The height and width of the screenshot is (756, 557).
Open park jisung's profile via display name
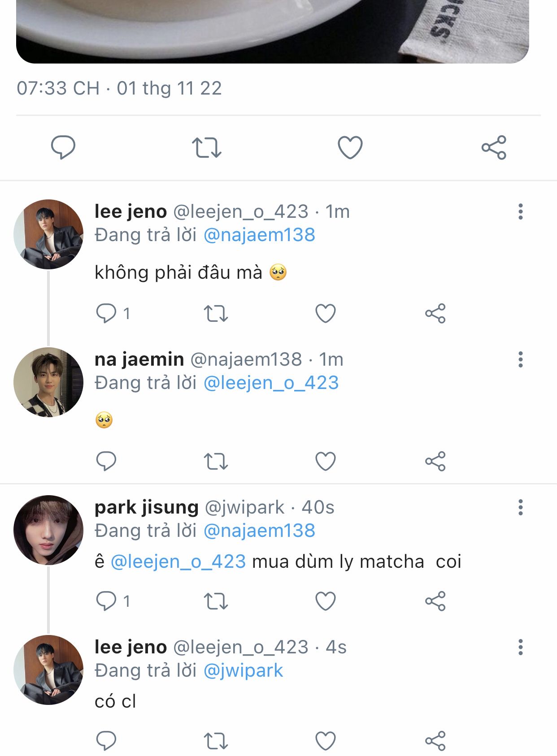click(x=146, y=507)
